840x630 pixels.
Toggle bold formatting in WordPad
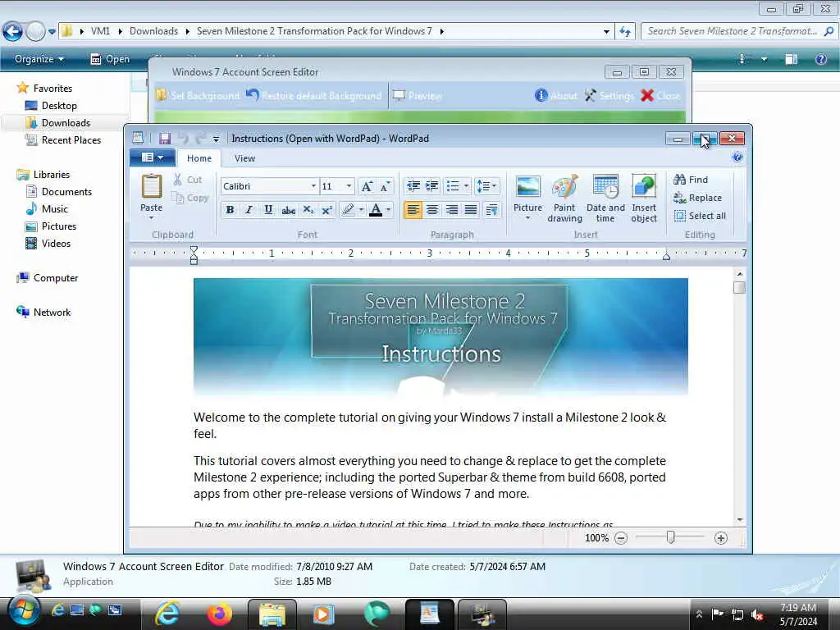tap(230, 209)
